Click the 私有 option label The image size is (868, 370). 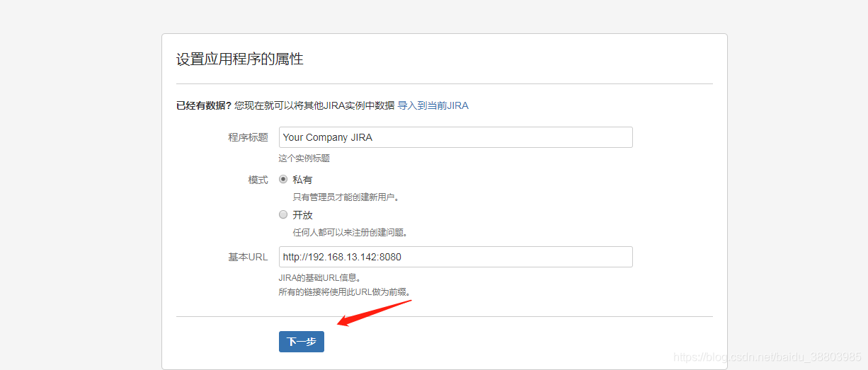(302, 180)
